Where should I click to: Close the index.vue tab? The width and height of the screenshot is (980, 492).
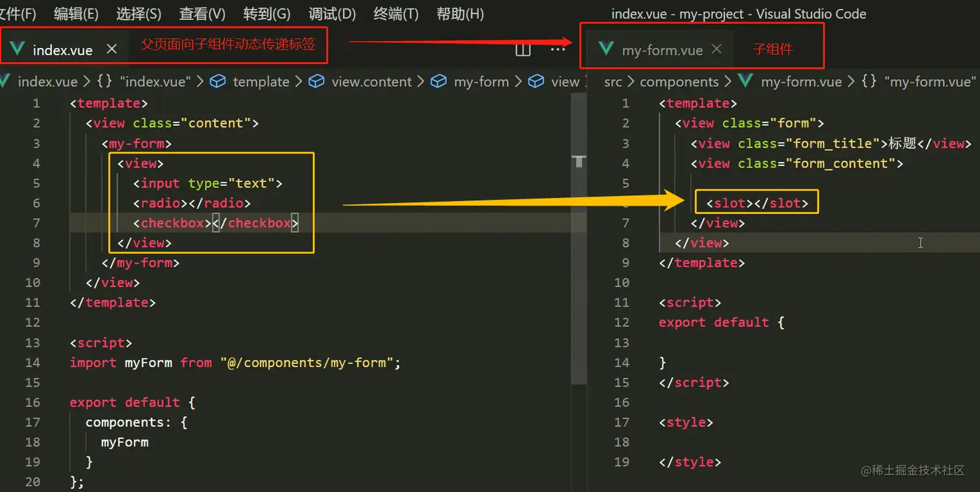click(111, 49)
